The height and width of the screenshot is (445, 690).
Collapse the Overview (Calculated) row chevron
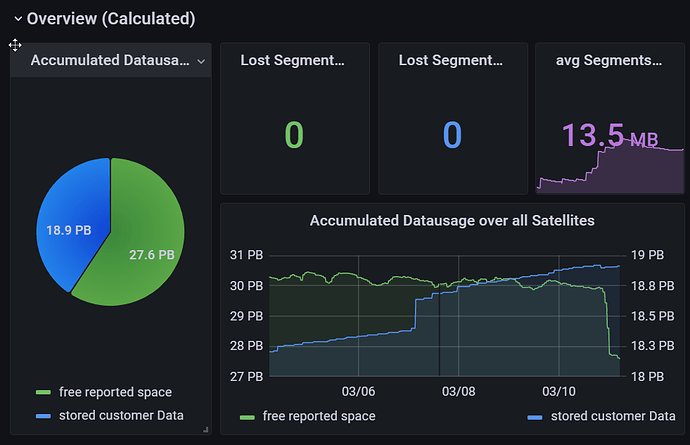[17, 19]
